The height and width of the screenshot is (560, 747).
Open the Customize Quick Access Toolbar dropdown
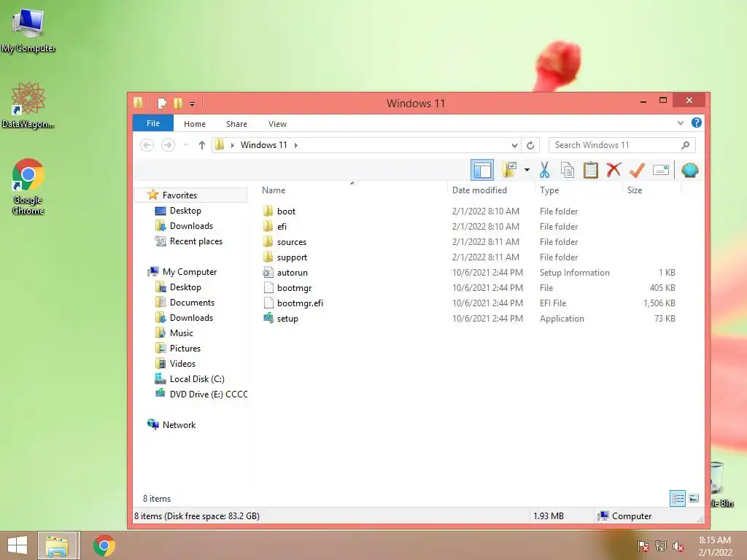[x=192, y=104]
